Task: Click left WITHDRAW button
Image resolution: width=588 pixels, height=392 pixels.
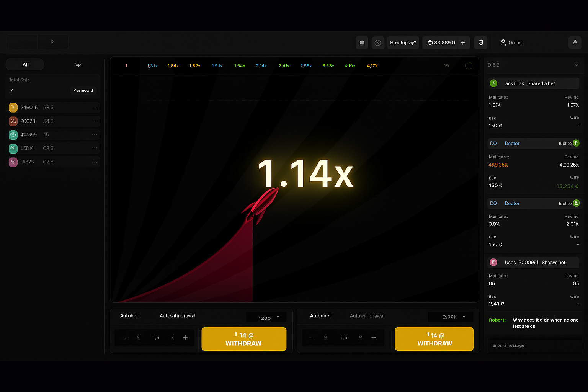Action: tap(244, 339)
